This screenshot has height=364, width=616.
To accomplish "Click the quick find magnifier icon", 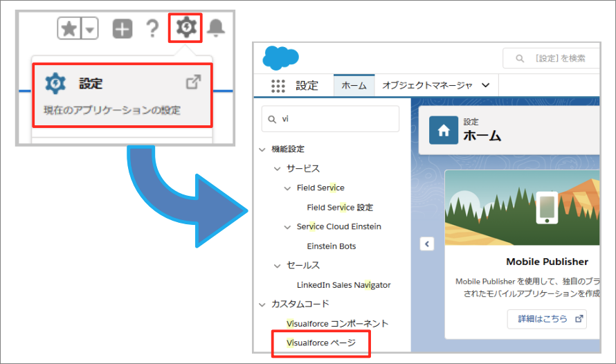I will click(x=272, y=119).
